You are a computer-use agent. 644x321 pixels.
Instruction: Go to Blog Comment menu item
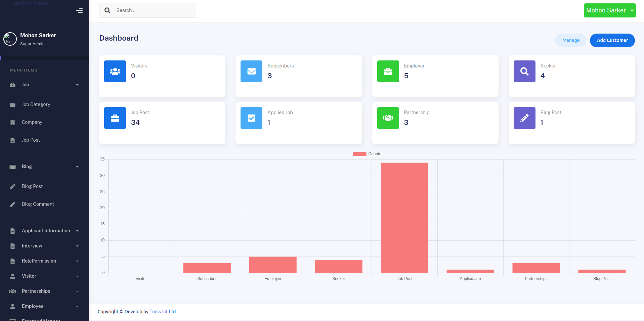[x=38, y=204]
